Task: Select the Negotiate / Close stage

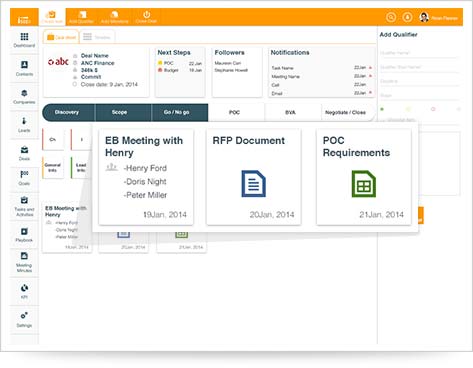Action: [345, 112]
